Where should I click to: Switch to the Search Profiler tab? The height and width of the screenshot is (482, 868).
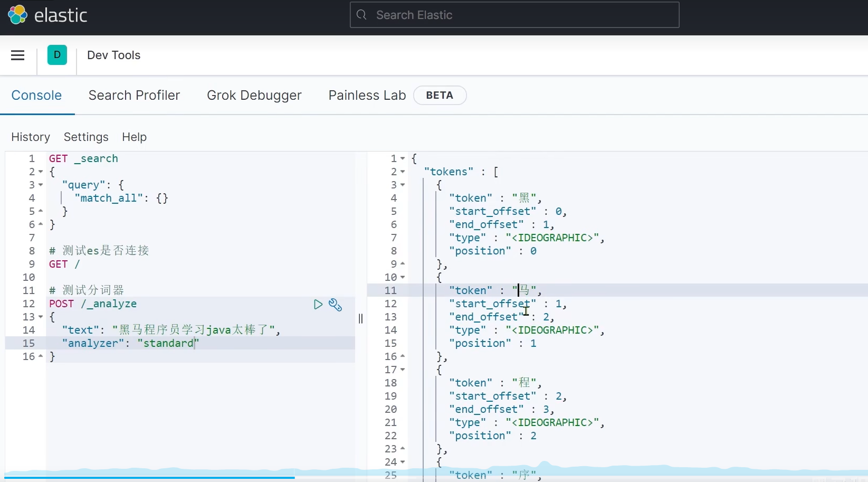tap(134, 96)
